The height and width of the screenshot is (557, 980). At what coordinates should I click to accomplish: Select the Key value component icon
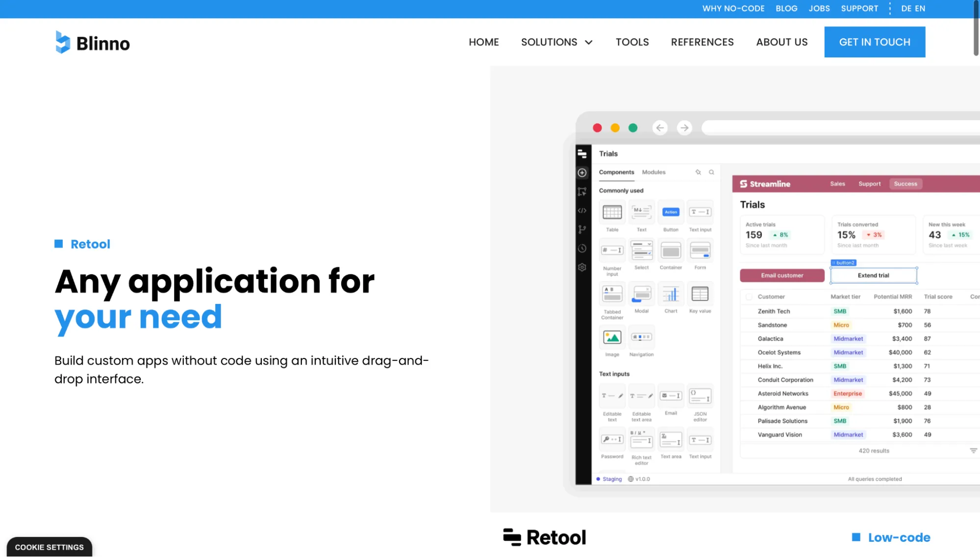point(700,294)
